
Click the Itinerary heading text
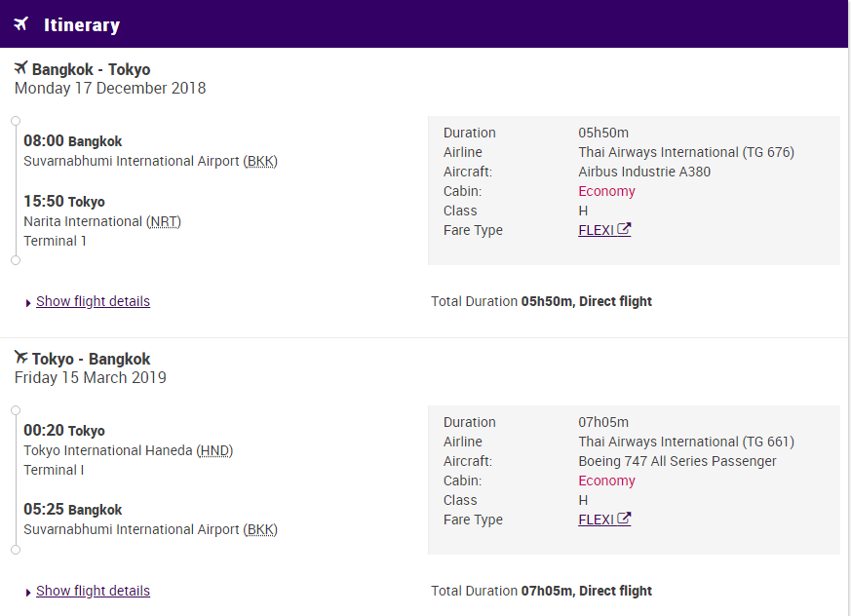pyautogui.click(x=82, y=25)
